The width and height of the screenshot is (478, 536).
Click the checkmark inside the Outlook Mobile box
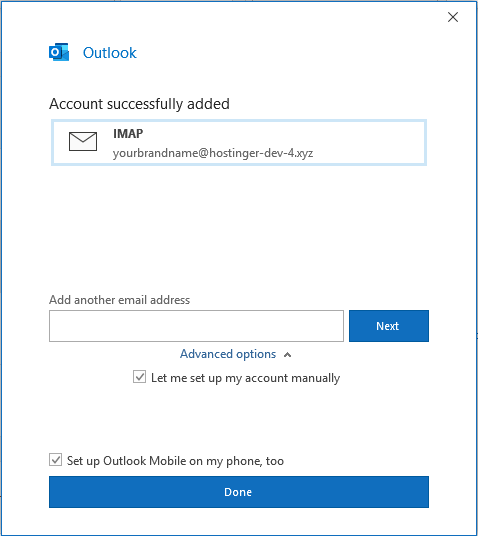coord(55,460)
